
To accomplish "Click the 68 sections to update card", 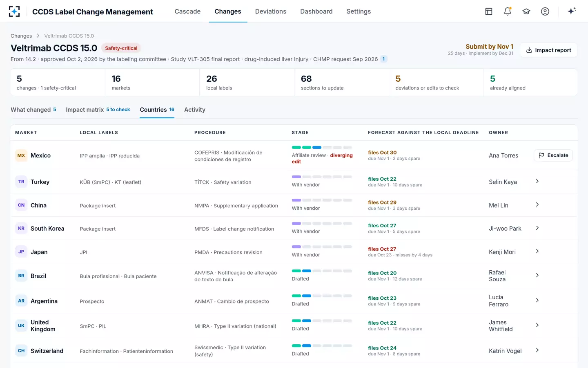I will pos(341,82).
